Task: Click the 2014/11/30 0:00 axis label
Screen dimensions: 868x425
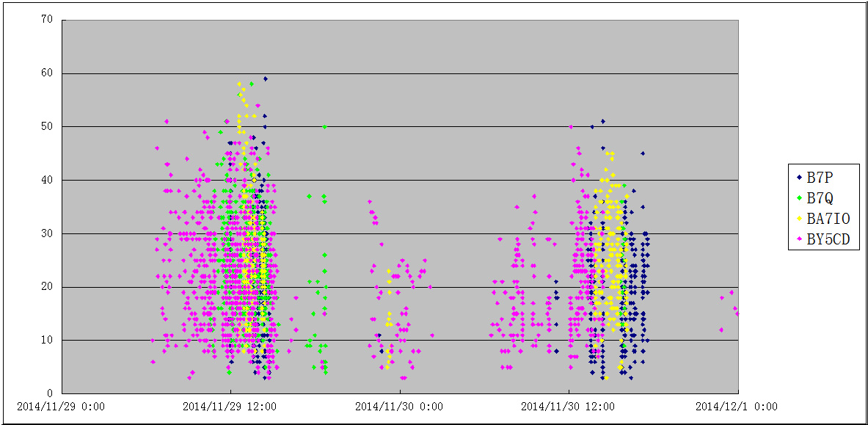Action: pos(398,407)
